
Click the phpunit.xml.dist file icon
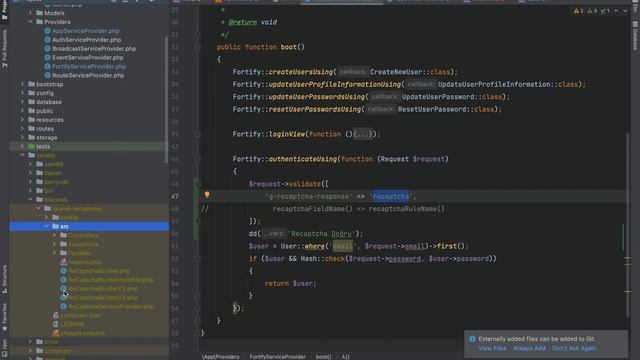pos(56,333)
